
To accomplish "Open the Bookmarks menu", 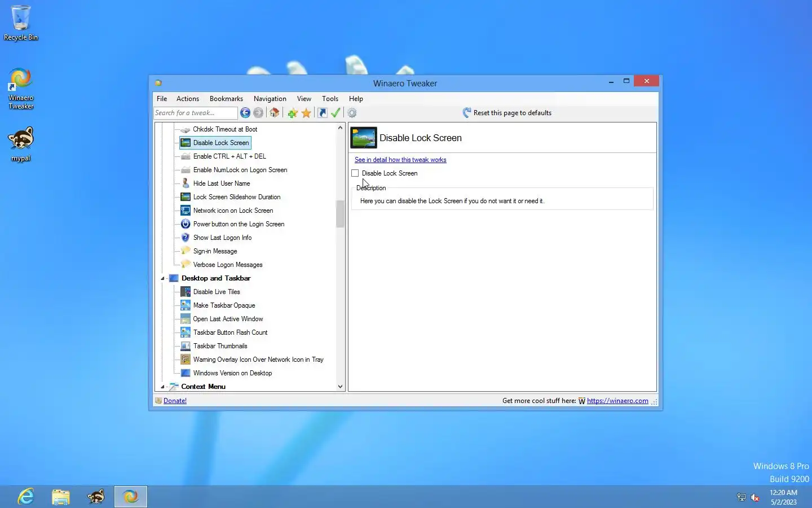I will 226,99.
